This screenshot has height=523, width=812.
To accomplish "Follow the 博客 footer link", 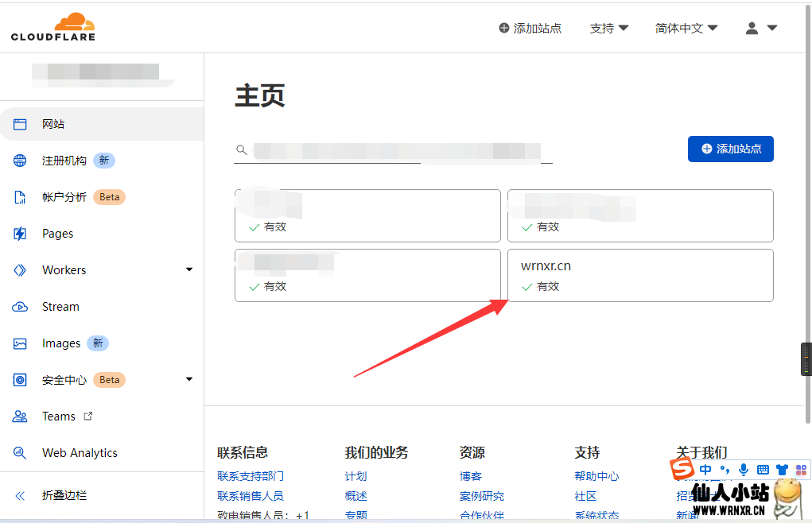I will [x=471, y=476].
